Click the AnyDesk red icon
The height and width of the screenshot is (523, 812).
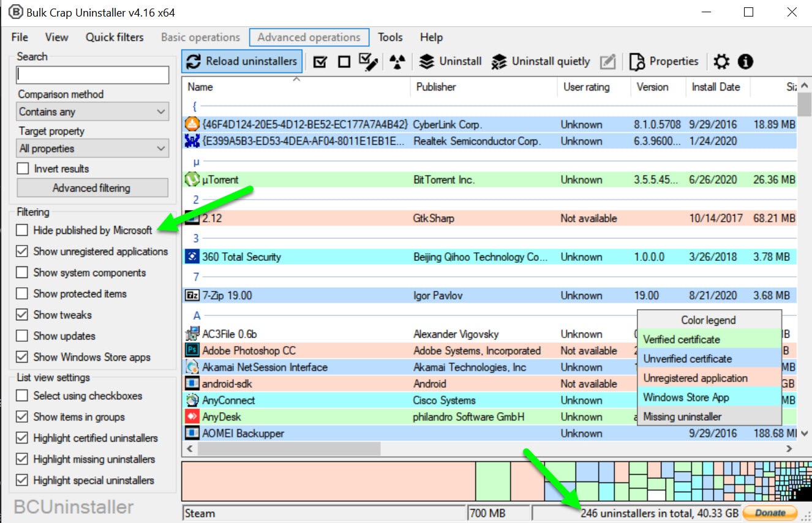pos(192,417)
